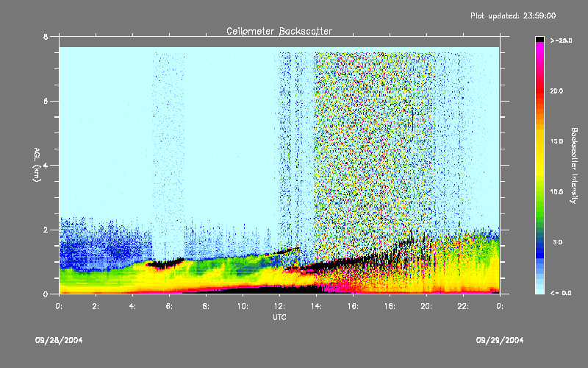Click the 'Ceilometer Backscatter' plot title
Viewport: 588px width, 368px height.
pyautogui.click(x=279, y=31)
